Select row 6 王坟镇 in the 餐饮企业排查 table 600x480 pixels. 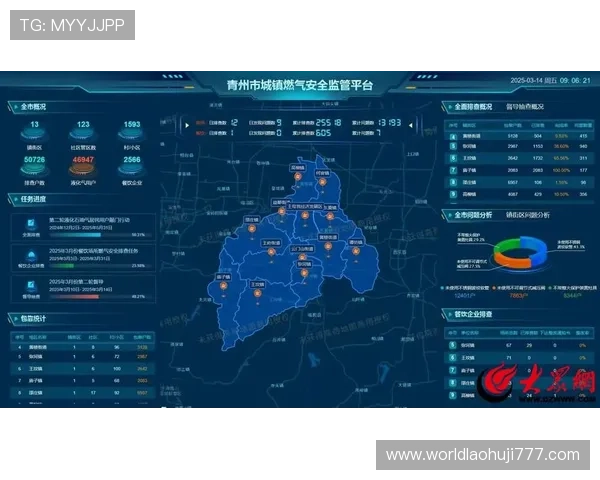click(x=519, y=358)
